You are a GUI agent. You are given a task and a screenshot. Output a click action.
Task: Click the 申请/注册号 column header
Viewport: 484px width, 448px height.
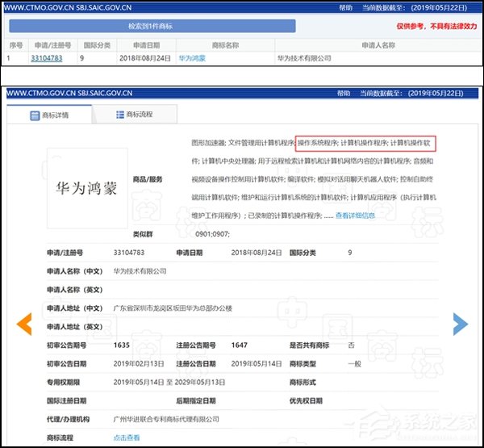(x=52, y=45)
